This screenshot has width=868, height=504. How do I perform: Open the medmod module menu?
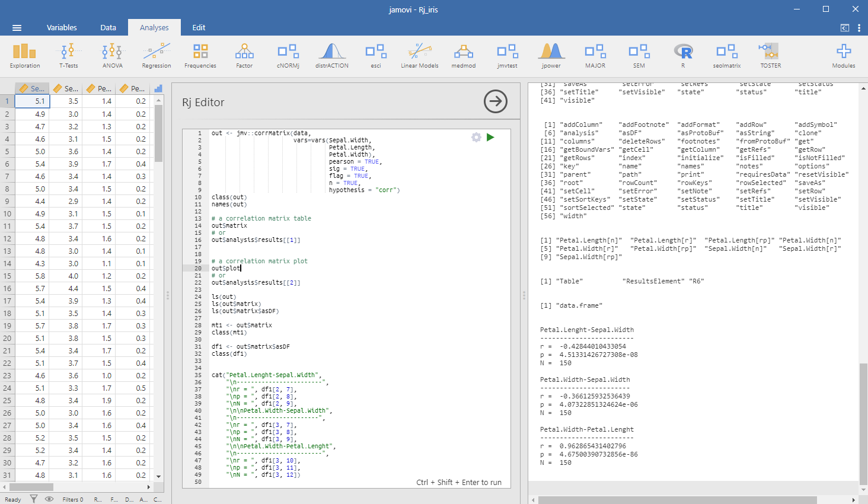(x=464, y=56)
